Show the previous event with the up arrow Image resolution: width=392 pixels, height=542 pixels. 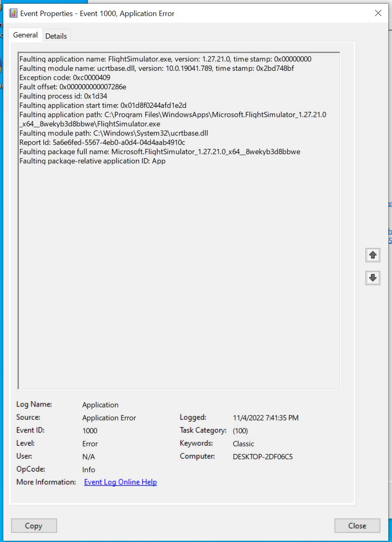[x=373, y=255]
